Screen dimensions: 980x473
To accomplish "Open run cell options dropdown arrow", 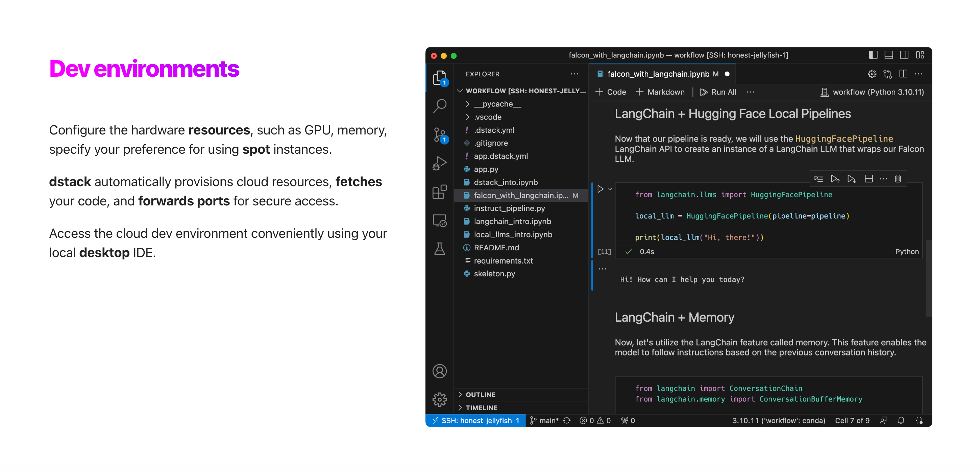I will [610, 189].
